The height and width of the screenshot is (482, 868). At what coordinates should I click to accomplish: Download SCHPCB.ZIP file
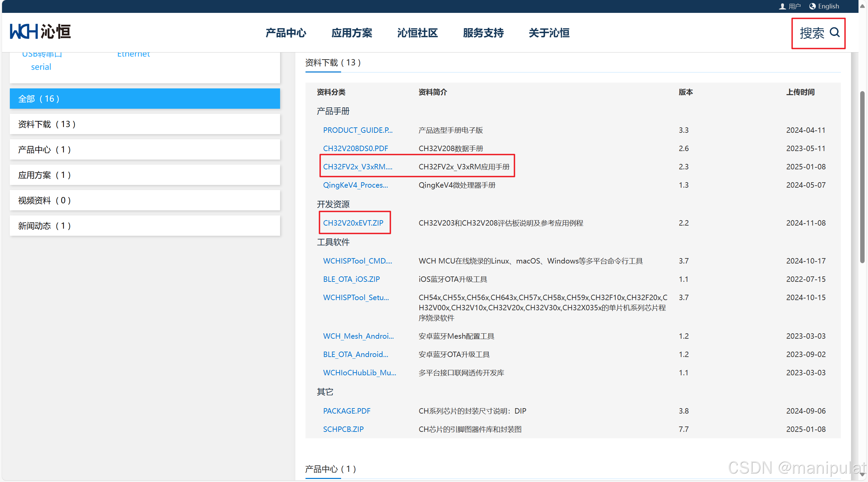pos(343,429)
